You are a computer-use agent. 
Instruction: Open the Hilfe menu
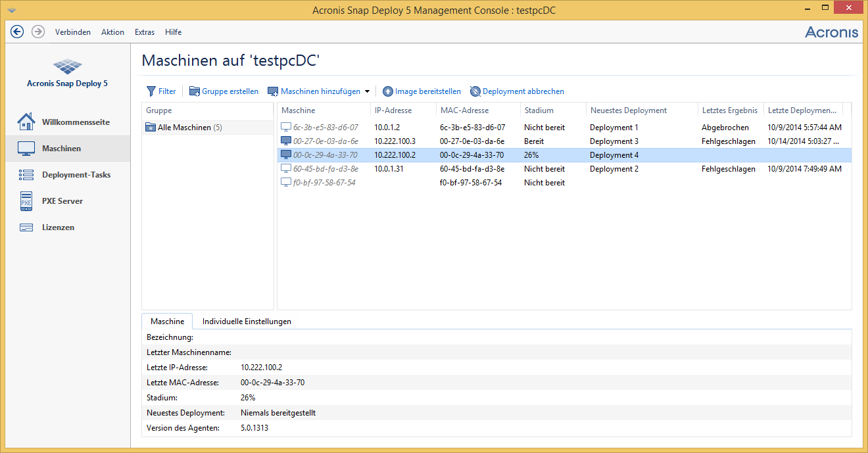pos(174,32)
